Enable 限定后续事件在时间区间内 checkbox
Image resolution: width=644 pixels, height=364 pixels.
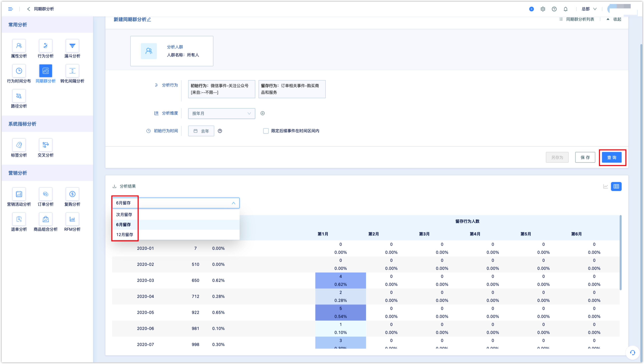[266, 131]
